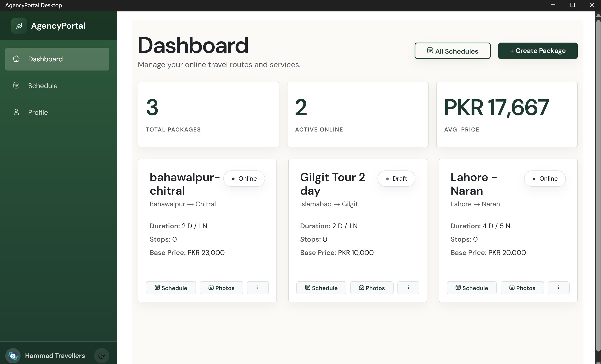Minimize the AgencyPortal.Desktop window
The image size is (601, 364).
[x=553, y=5]
